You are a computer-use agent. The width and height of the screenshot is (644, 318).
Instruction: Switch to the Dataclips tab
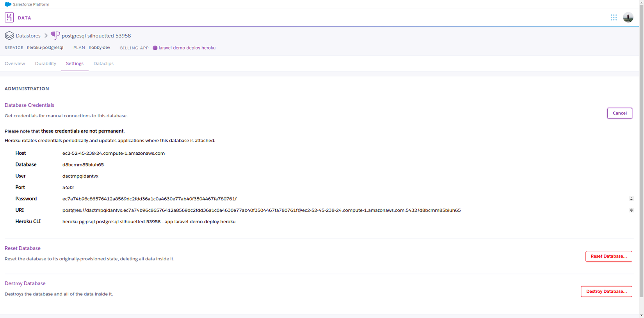coord(103,64)
